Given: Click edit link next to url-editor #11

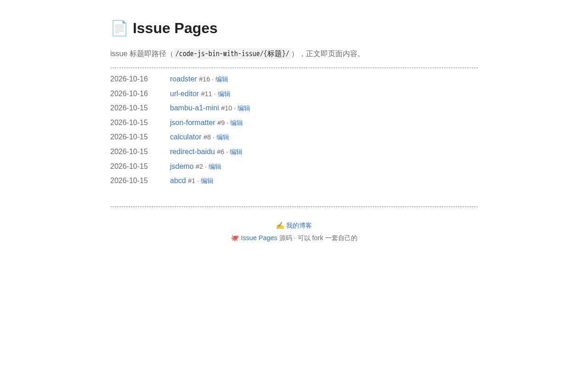Looking at the screenshot, I should point(224,94).
